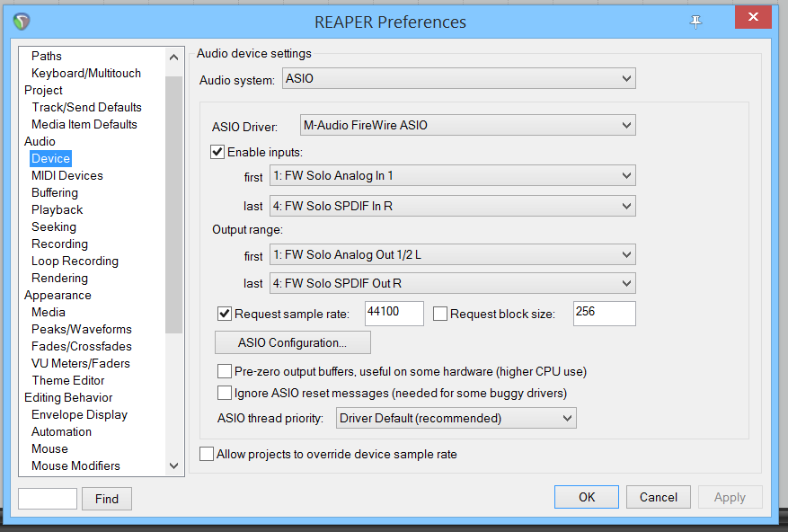
Task: Select the Appearance category
Action: [58, 295]
